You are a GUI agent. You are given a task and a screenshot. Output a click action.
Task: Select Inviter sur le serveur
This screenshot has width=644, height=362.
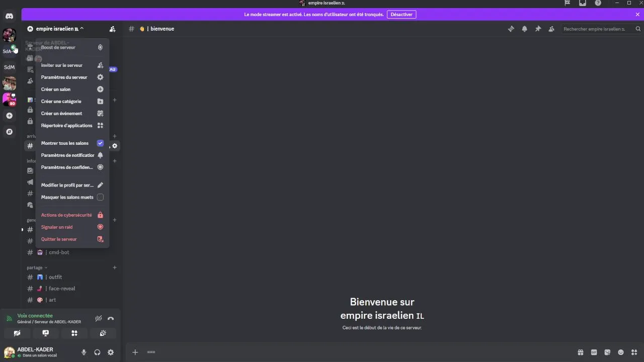coord(72,65)
